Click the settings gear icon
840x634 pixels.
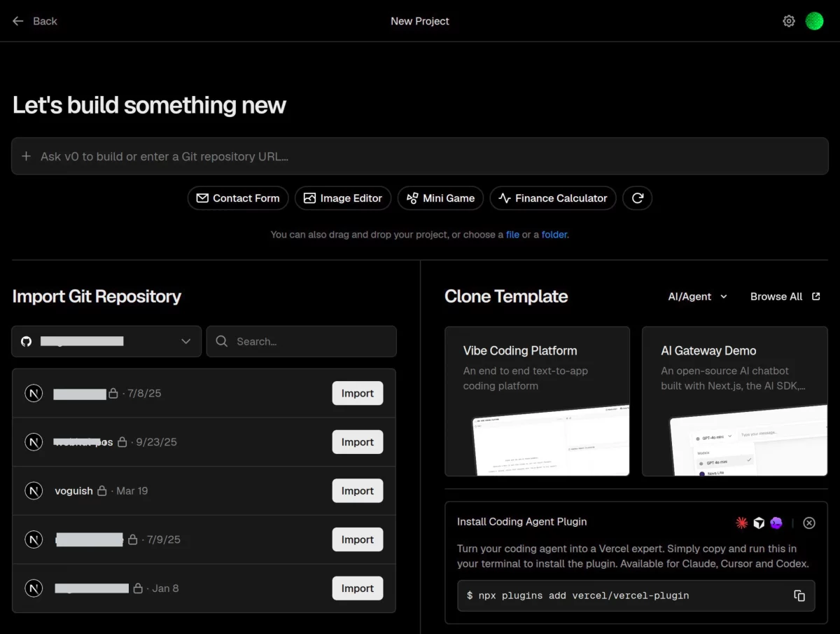coord(789,21)
